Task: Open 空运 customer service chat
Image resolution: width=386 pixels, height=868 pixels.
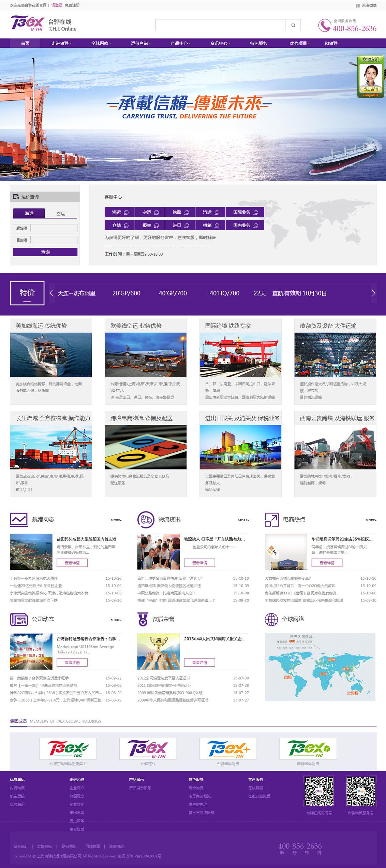Action: pos(150,212)
